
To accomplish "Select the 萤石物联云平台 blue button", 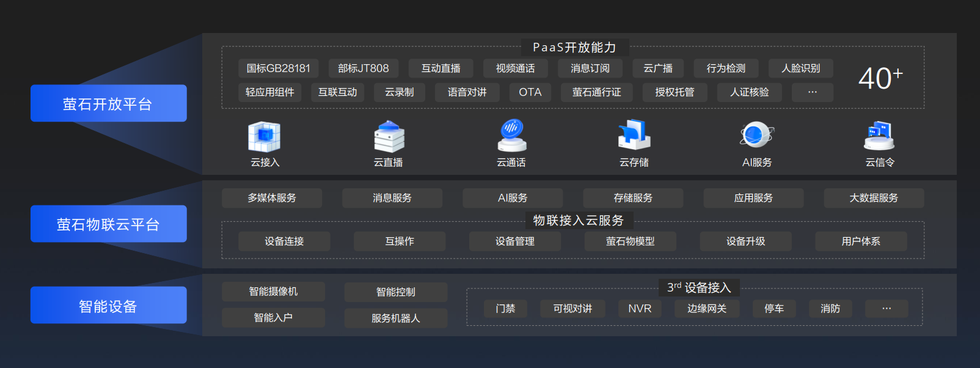I will 109,224.
